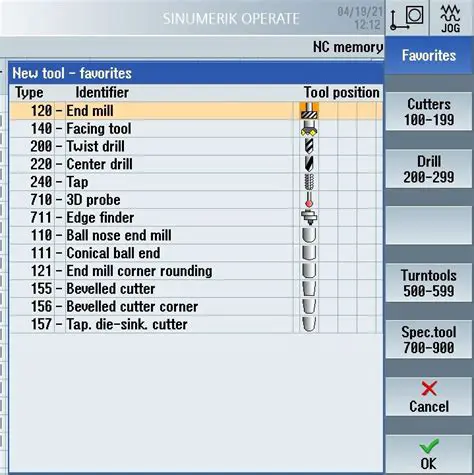The height and width of the screenshot is (475, 474).
Task: Open the Favorites softkey
Action: [x=429, y=55]
